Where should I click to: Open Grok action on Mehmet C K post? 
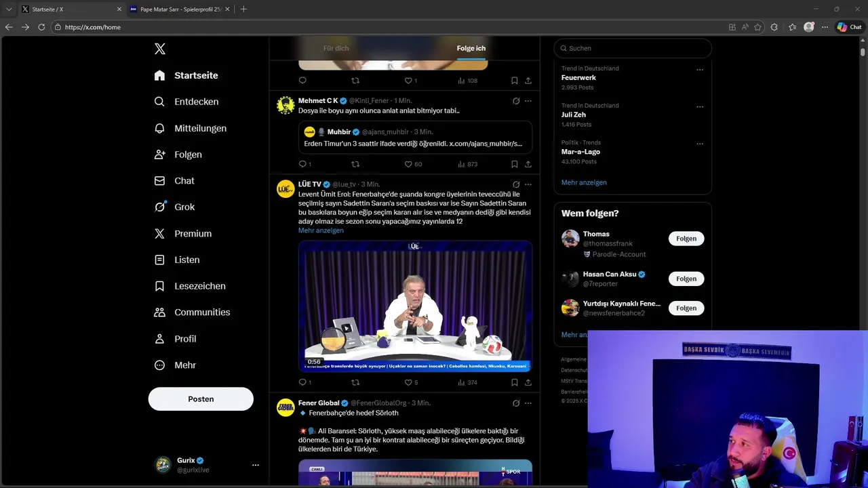point(516,101)
